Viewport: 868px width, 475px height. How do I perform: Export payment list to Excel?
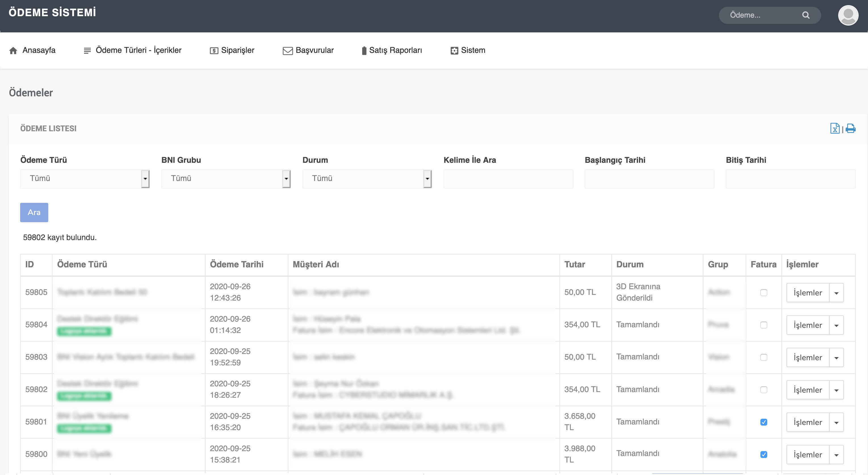coord(835,128)
